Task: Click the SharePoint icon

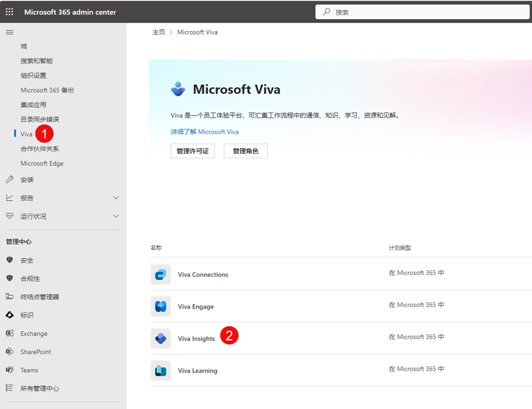Action: click(9, 352)
